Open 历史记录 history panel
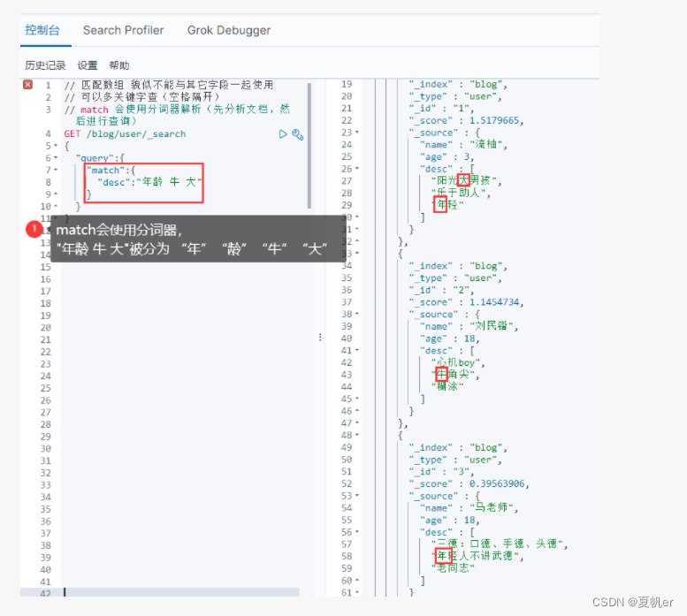The height and width of the screenshot is (616, 687). pyautogui.click(x=45, y=65)
